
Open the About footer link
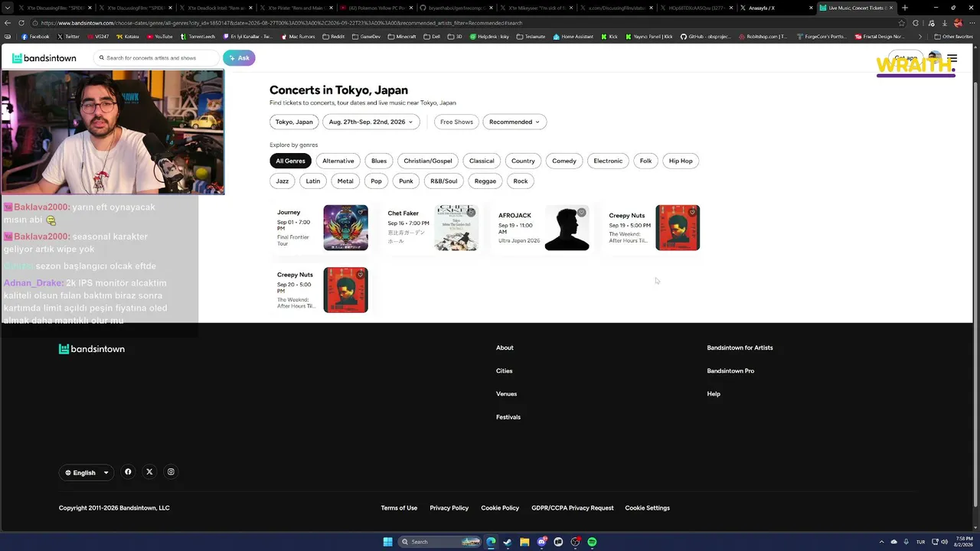click(x=505, y=348)
